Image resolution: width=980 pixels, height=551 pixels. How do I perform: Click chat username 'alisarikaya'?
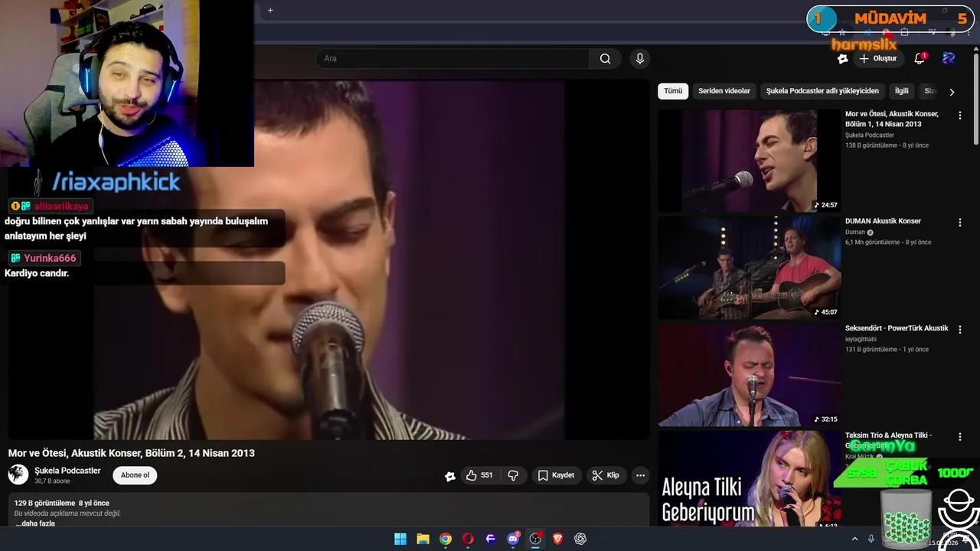(x=61, y=206)
